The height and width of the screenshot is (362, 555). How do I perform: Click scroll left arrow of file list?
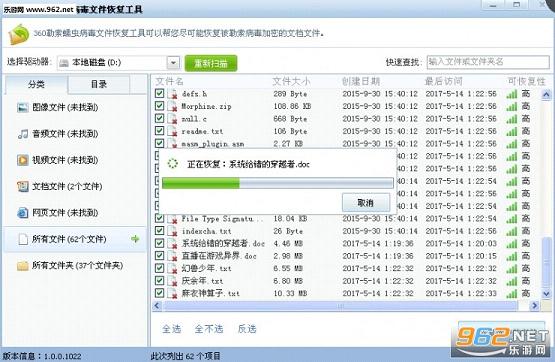[158, 306]
